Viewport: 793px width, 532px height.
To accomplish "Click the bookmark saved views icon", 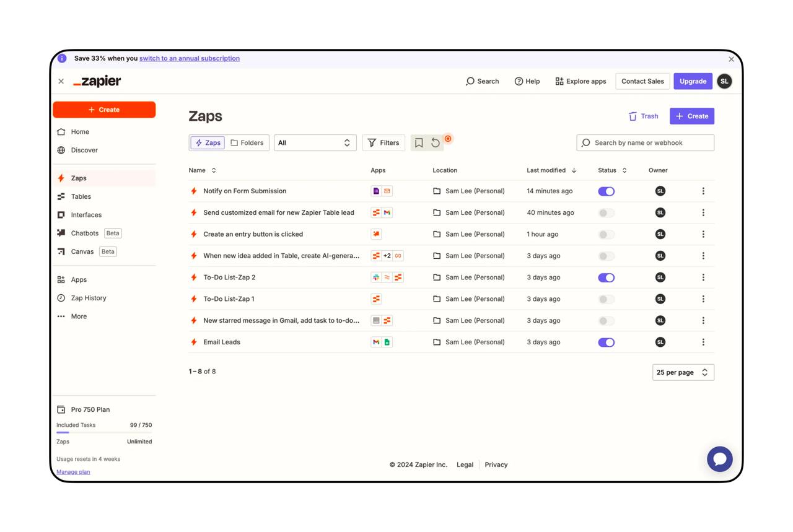I will coord(419,143).
